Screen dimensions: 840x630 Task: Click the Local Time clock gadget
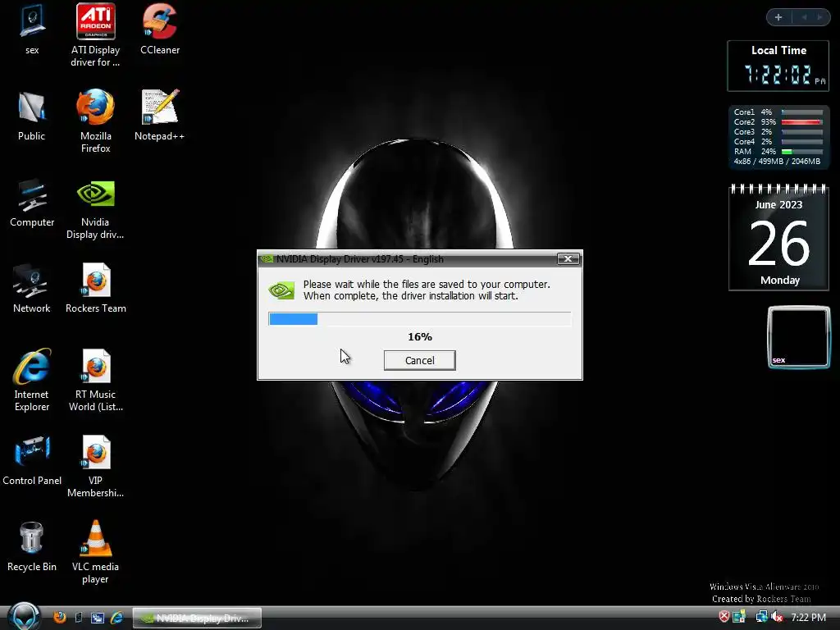click(x=778, y=66)
